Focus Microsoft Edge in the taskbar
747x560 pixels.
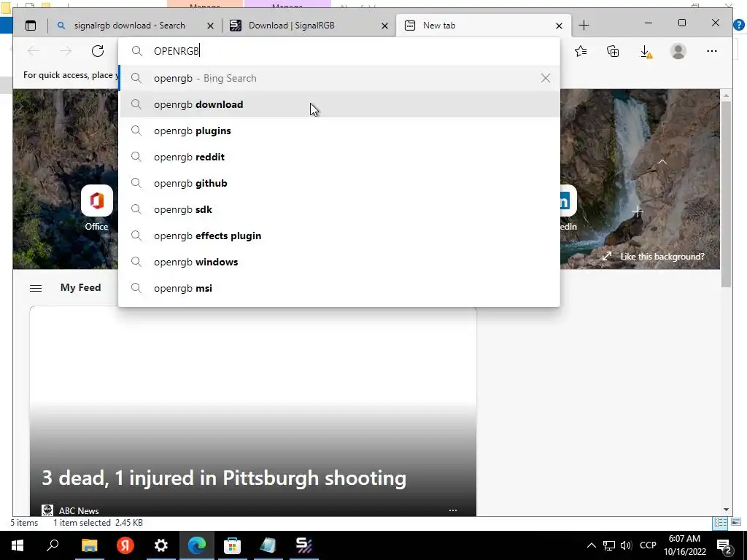[x=196, y=545]
